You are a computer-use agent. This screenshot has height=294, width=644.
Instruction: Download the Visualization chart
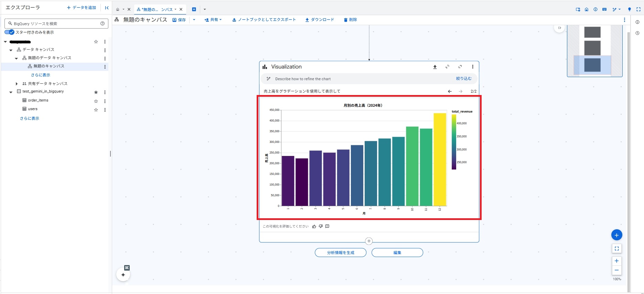click(435, 67)
